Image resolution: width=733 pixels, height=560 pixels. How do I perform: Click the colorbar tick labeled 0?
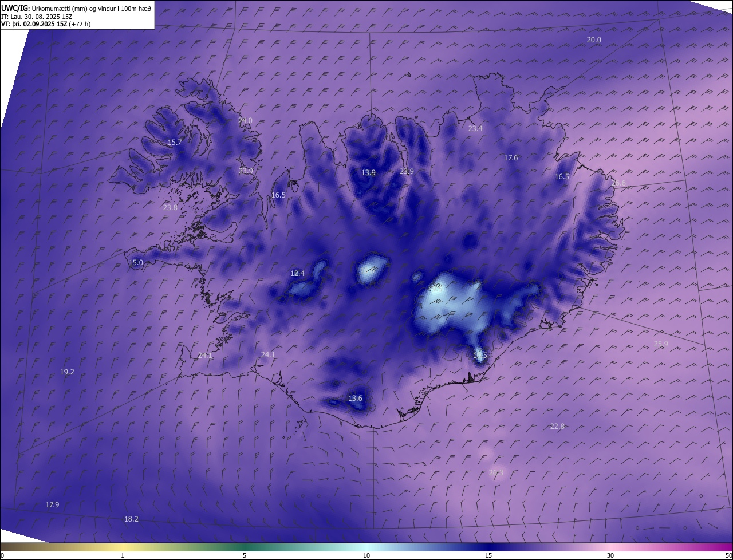pos(2,555)
